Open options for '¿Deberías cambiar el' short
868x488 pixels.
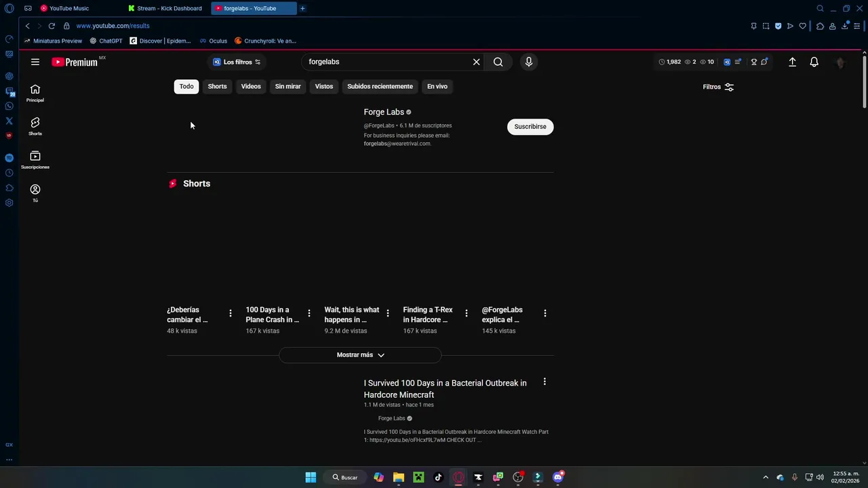point(231,313)
